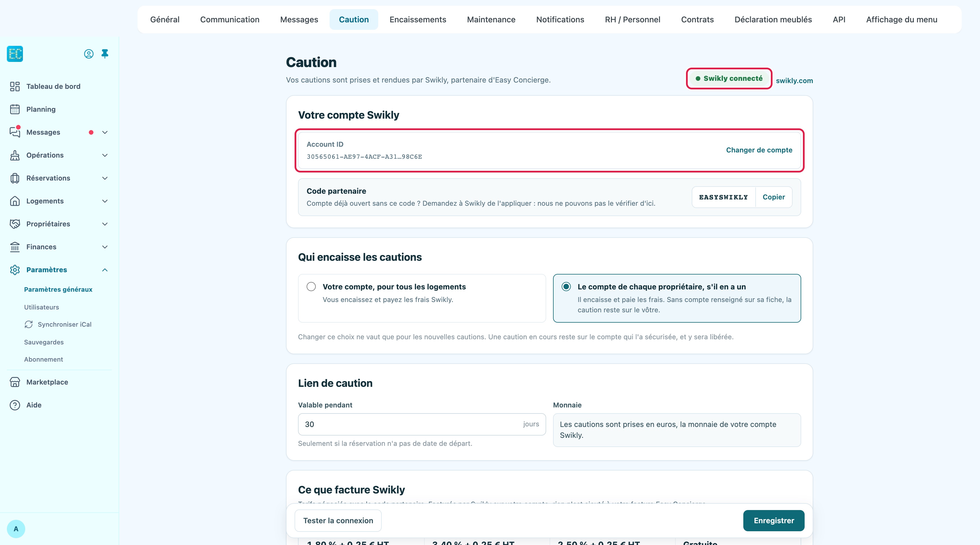Viewport: 980px width, 545px height.
Task: Click the Easy Concierge logo icon
Action: 15,54
